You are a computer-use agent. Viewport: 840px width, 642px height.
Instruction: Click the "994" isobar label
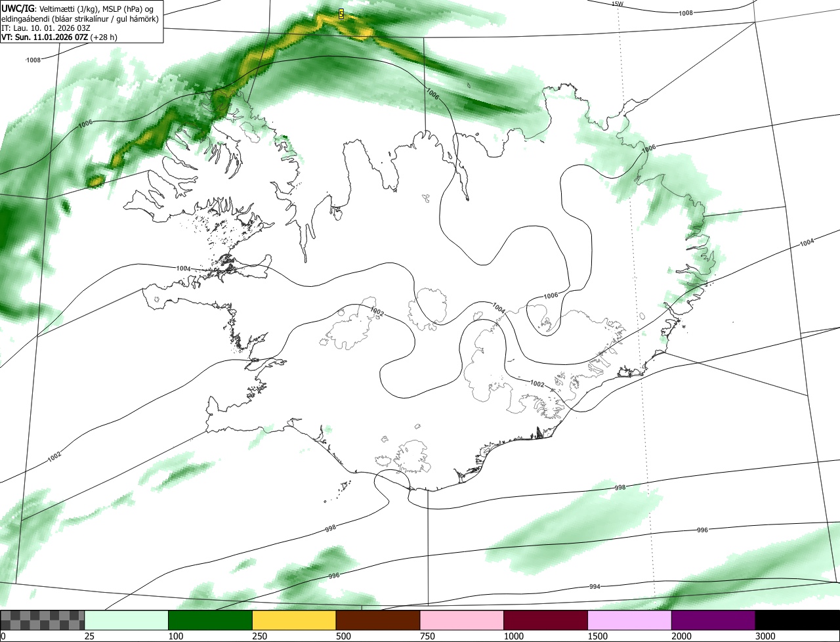pos(595,586)
